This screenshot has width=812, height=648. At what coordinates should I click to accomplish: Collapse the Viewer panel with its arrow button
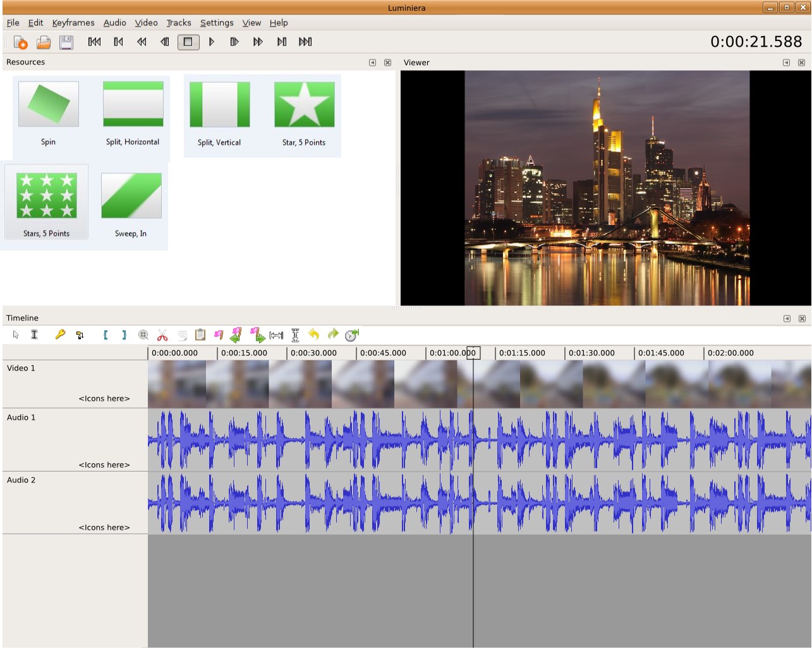click(786, 63)
